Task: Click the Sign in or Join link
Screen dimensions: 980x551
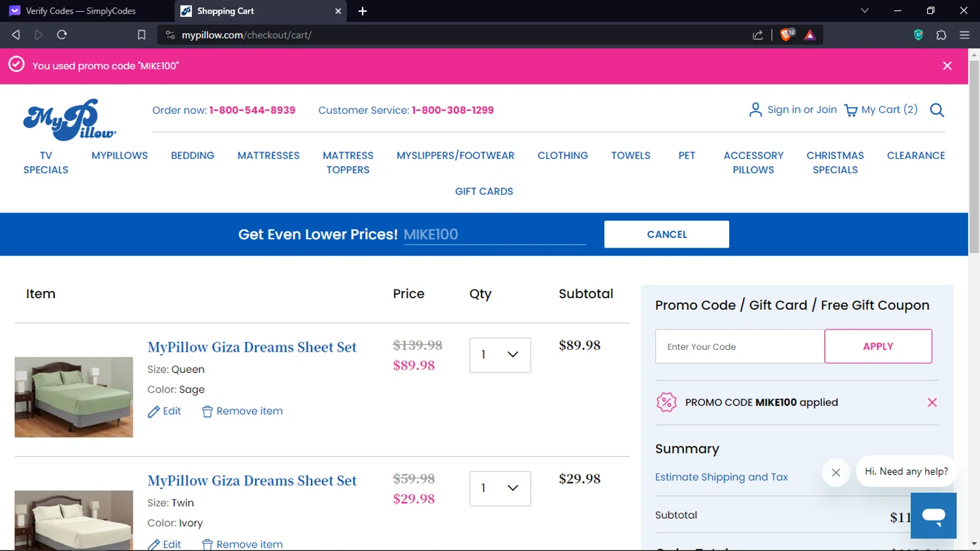Action: pyautogui.click(x=793, y=110)
